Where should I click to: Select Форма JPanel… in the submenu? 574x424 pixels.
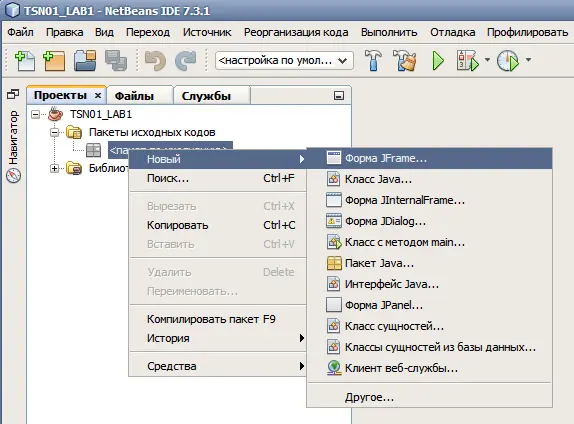tap(429, 305)
